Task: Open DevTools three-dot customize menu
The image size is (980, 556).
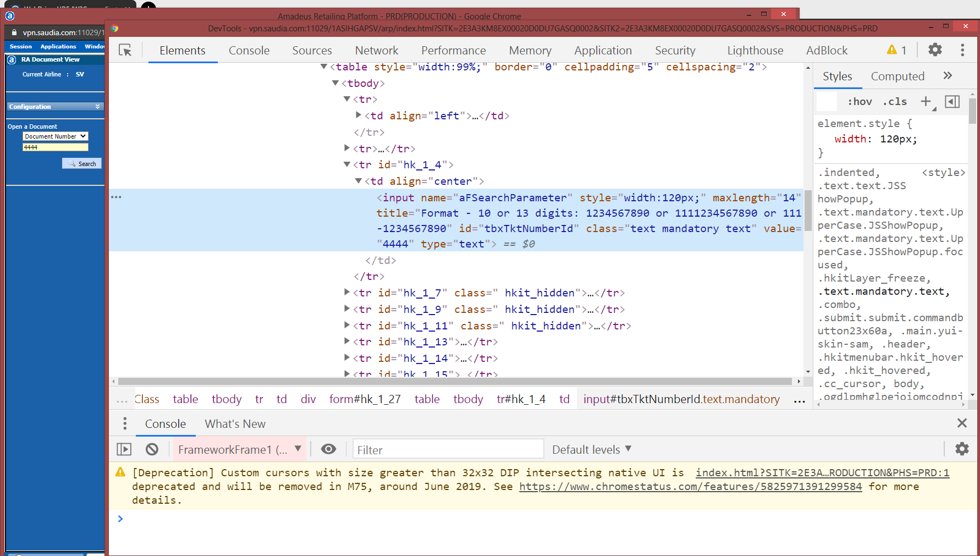Action: (962, 50)
